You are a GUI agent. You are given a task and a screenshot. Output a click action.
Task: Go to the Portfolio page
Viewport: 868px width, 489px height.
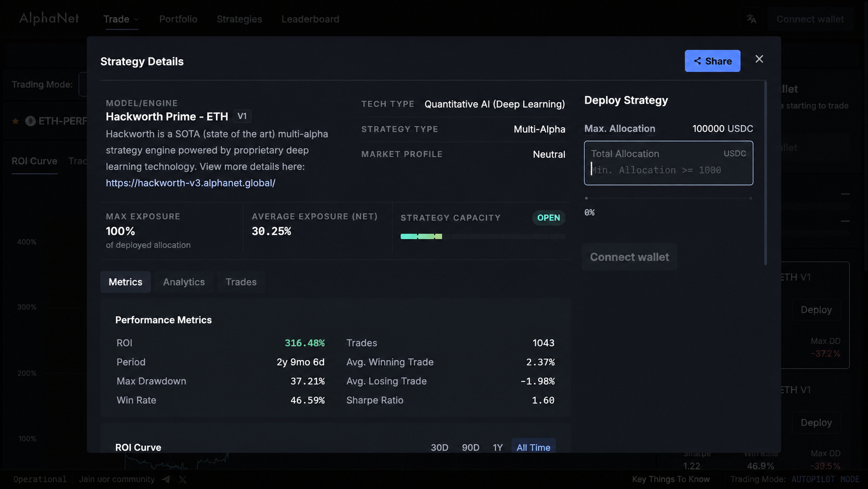pos(178,19)
